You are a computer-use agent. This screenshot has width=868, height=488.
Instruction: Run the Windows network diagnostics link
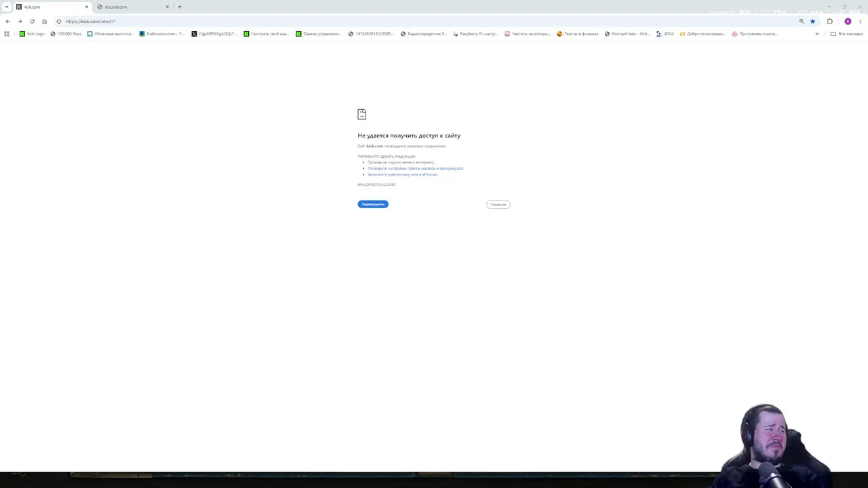tap(403, 174)
